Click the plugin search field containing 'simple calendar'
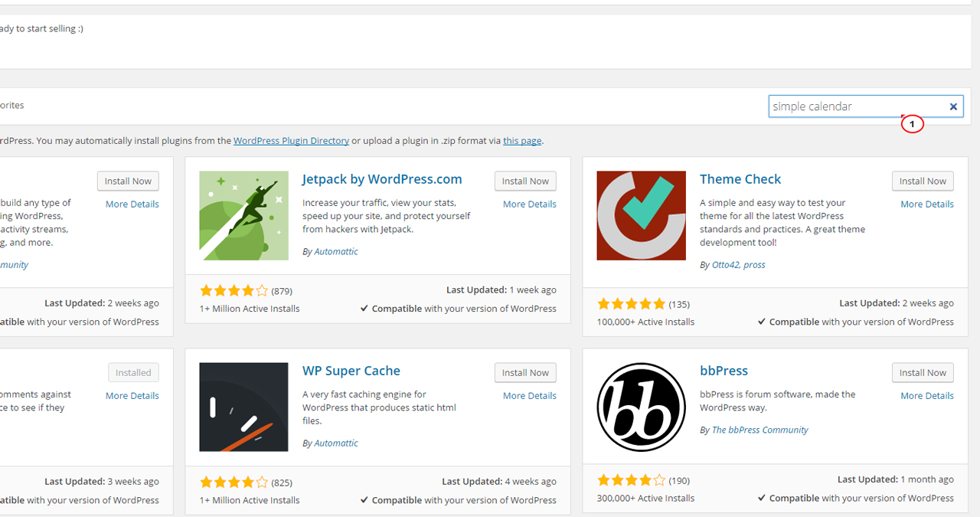 pos(866,106)
